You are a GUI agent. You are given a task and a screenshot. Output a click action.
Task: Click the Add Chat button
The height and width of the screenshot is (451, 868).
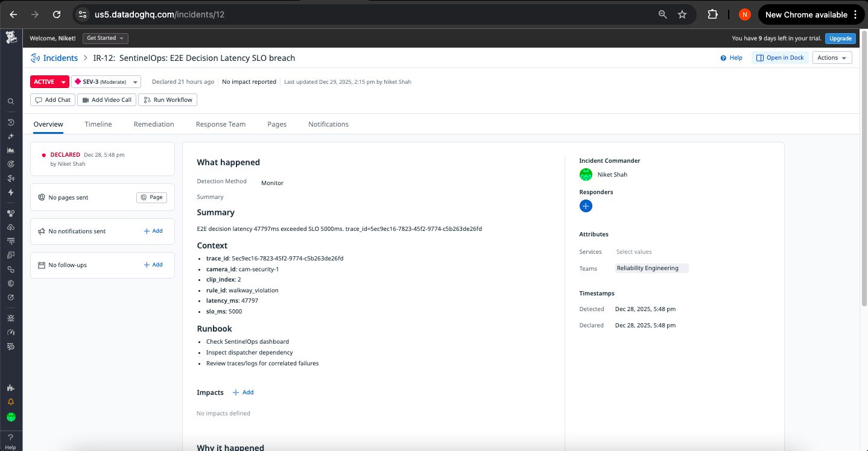coord(53,100)
